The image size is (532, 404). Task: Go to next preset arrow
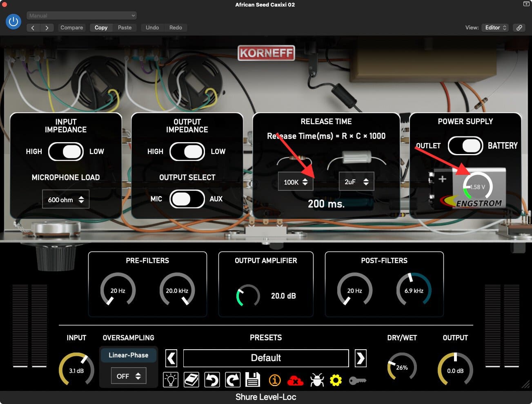click(361, 358)
